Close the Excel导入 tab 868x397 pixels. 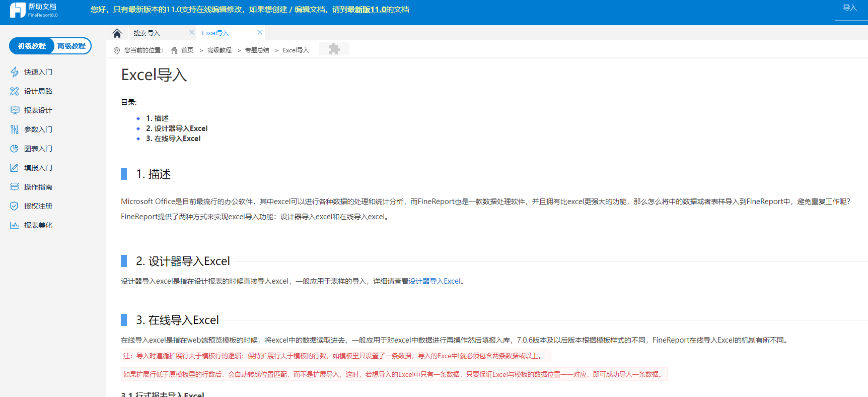[260, 32]
